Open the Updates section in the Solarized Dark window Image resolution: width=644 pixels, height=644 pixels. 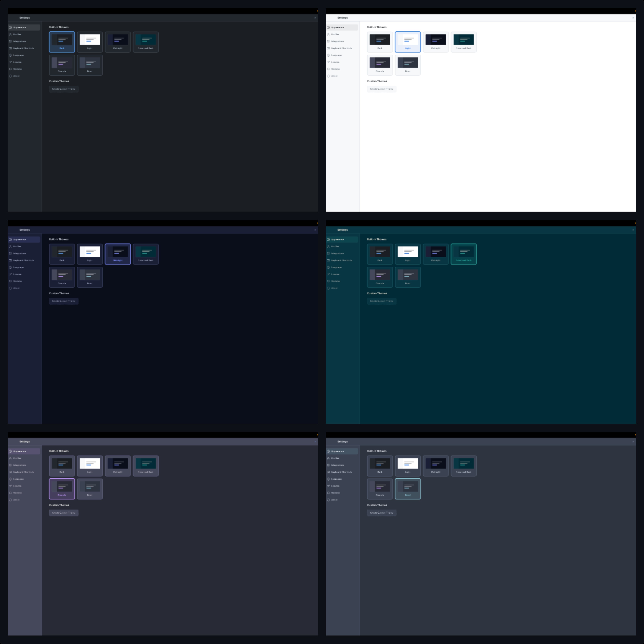pos(342,281)
